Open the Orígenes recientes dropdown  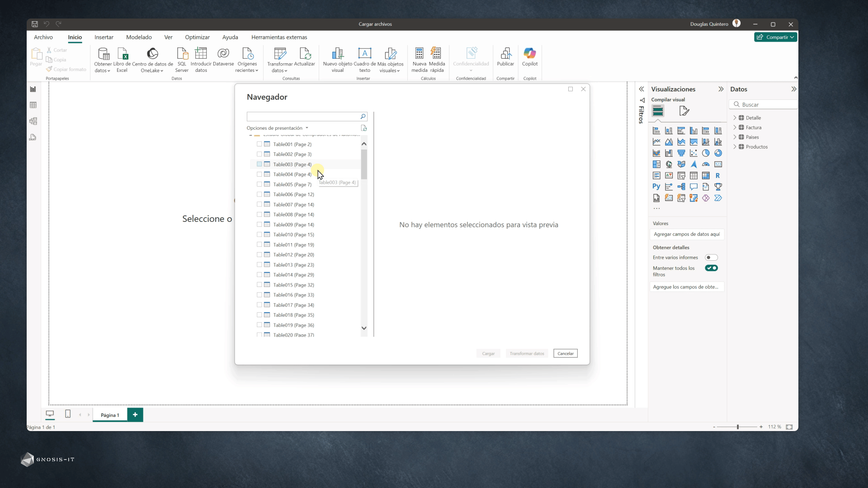(247, 67)
